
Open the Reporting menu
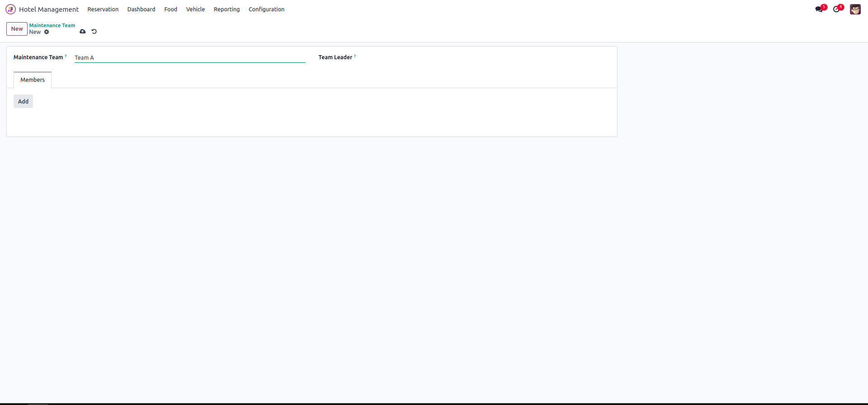click(x=226, y=9)
